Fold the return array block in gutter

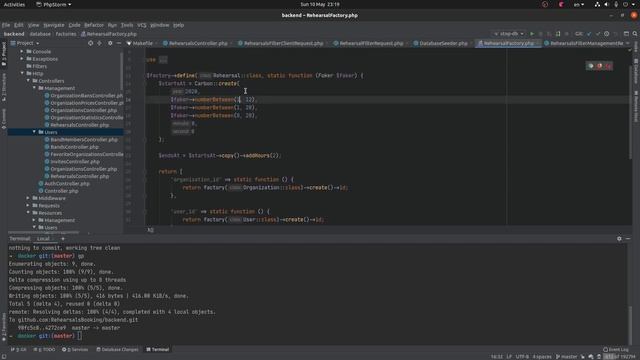[145, 171]
